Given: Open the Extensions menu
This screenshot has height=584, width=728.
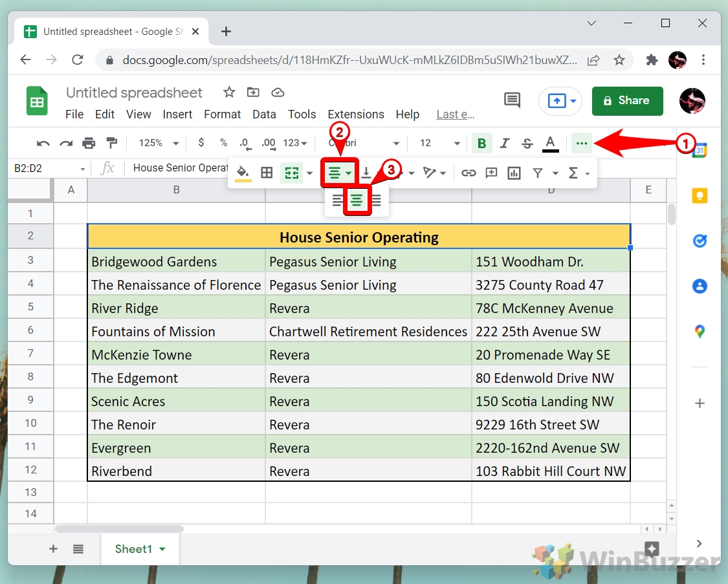Looking at the screenshot, I should point(356,114).
